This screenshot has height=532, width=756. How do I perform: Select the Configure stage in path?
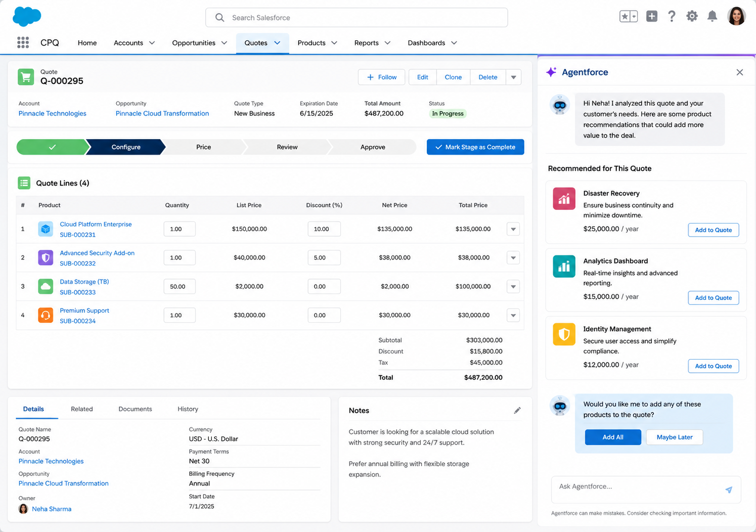click(x=126, y=147)
